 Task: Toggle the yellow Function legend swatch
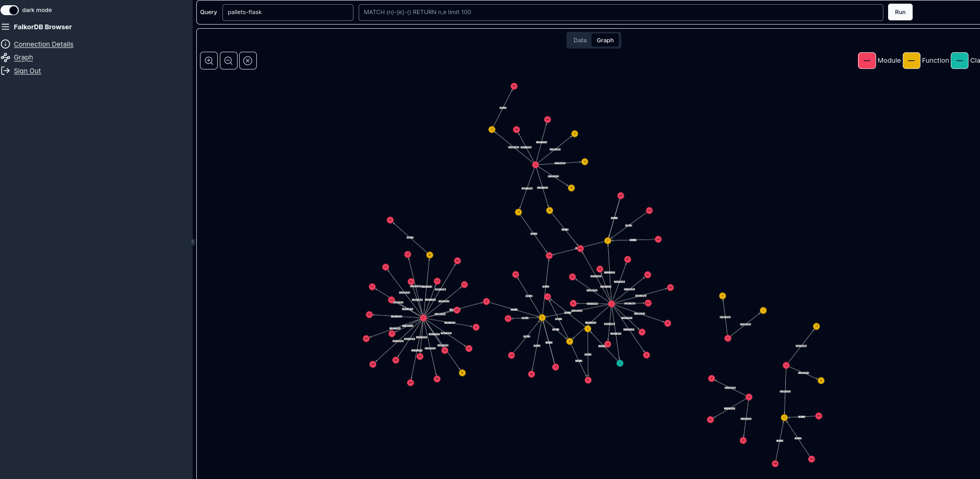coord(911,61)
